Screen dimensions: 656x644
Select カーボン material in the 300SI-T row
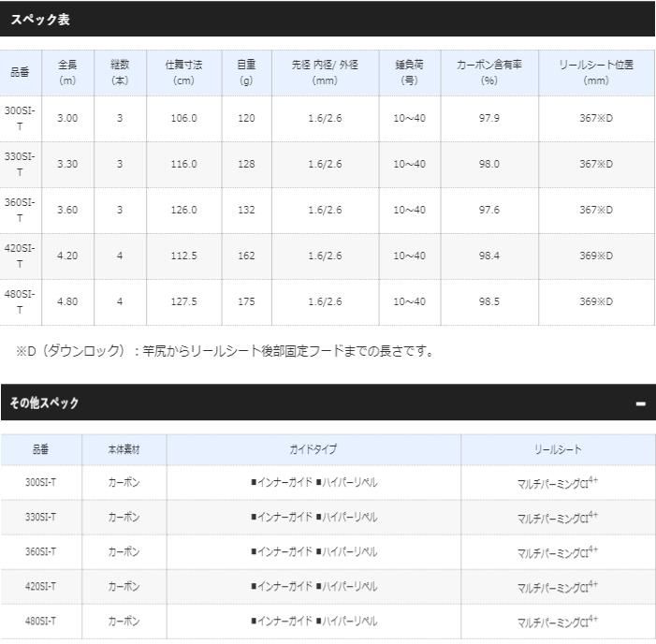124,482
